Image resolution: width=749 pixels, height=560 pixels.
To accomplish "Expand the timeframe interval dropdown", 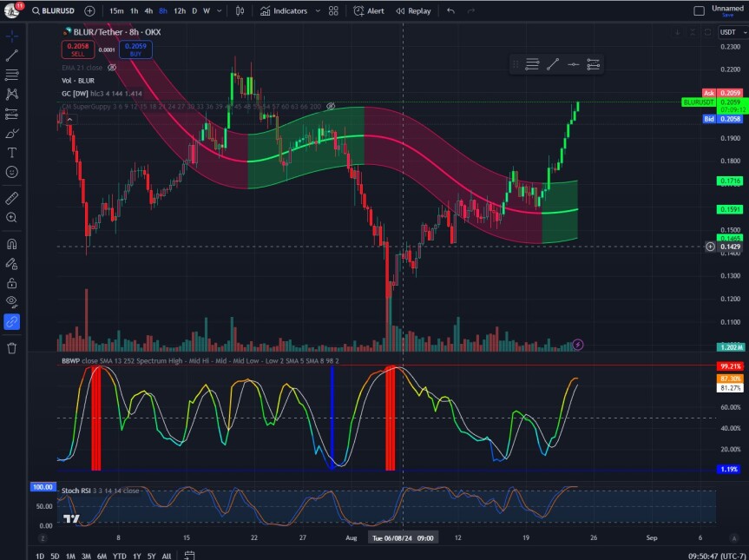I will pyautogui.click(x=220, y=11).
